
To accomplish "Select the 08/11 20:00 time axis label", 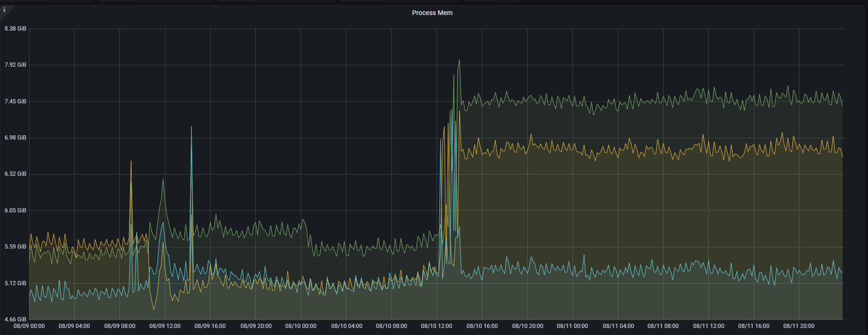I will click(x=799, y=326).
